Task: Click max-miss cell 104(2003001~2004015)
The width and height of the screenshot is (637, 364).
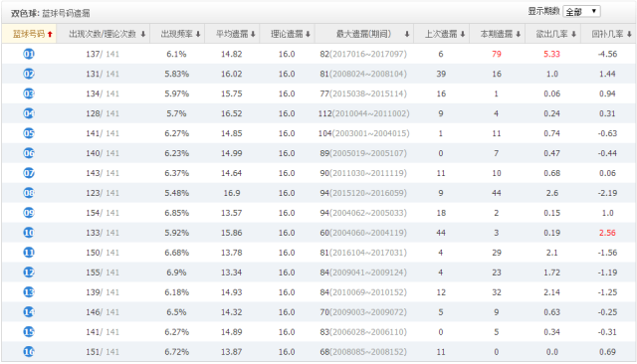Action: 363,133
